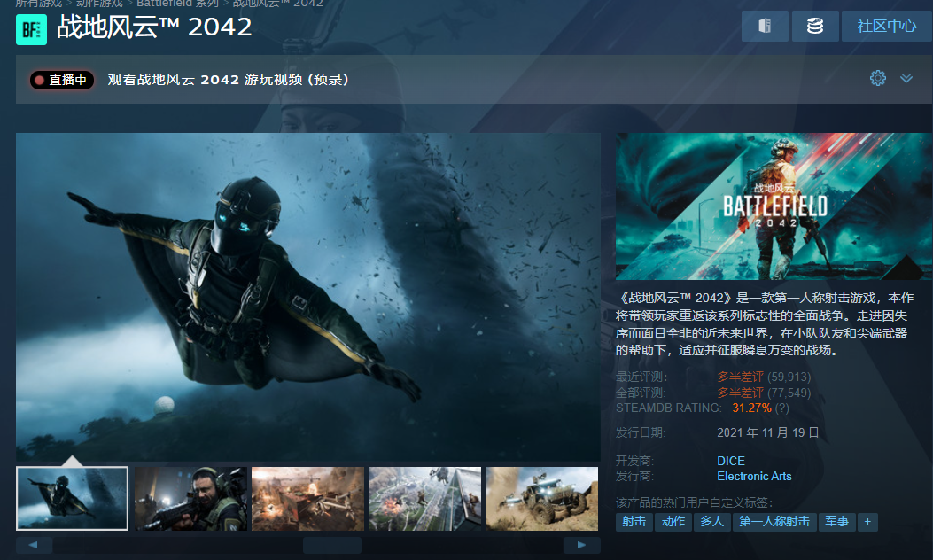Click the STEAMDB RATING label
The width and height of the screenshot is (933, 560).
point(669,408)
